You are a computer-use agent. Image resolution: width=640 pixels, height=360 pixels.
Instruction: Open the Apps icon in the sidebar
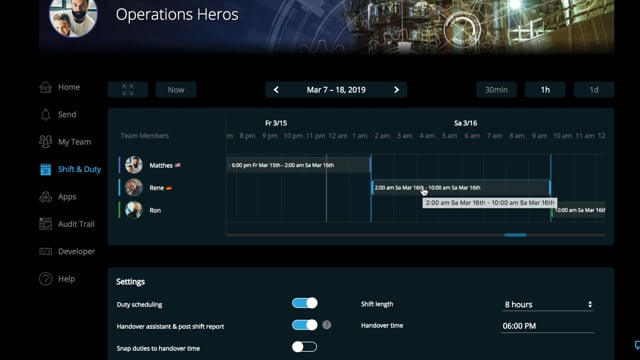[46, 197]
